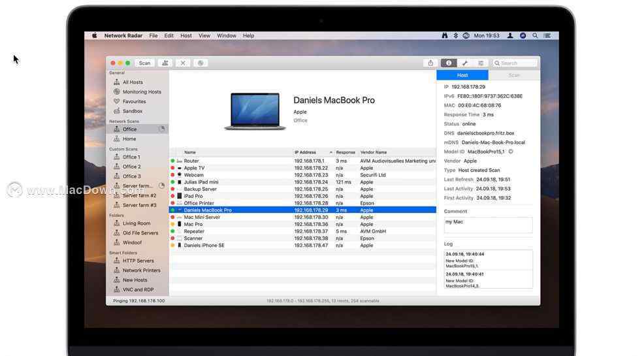The width and height of the screenshot is (644, 356).
Task: Open the wrench tools inspector button
Action: (x=464, y=63)
